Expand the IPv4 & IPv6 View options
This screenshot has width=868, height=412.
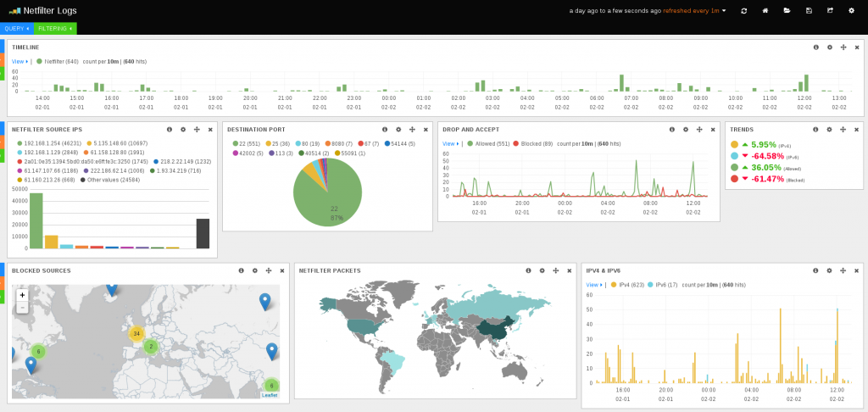coord(594,285)
